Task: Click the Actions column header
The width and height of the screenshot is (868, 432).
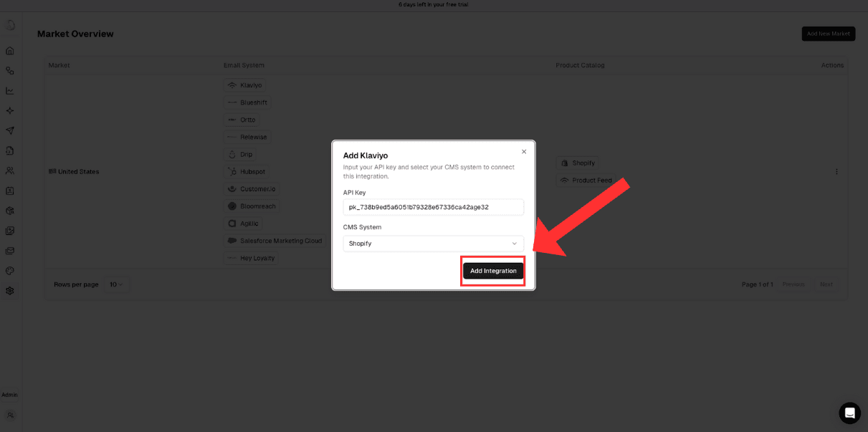Action: click(x=832, y=65)
